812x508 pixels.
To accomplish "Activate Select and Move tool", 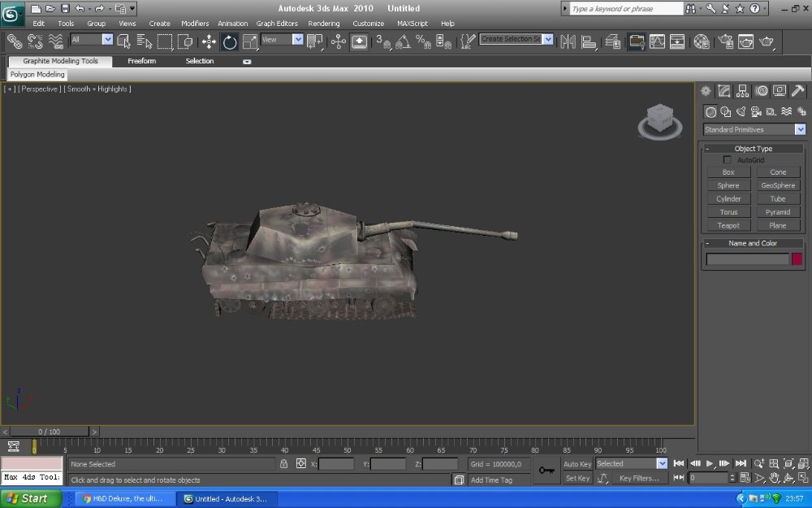I will click(x=209, y=41).
